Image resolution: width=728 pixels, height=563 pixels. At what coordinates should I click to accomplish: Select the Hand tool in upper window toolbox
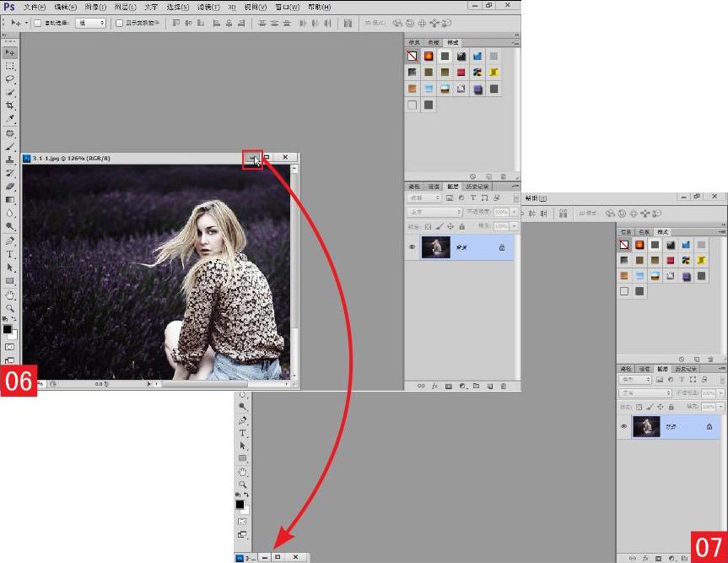coord(10,295)
